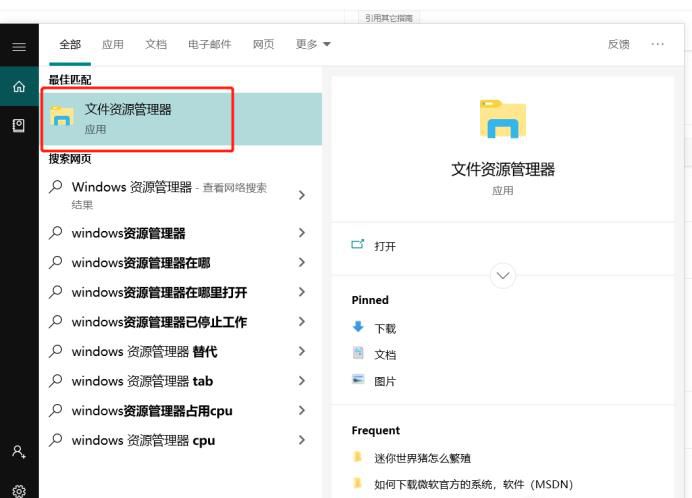The height and width of the screenshot is (498, 692).
Task: Expand the preview actions chevron circle
Action: coord(503,275)
